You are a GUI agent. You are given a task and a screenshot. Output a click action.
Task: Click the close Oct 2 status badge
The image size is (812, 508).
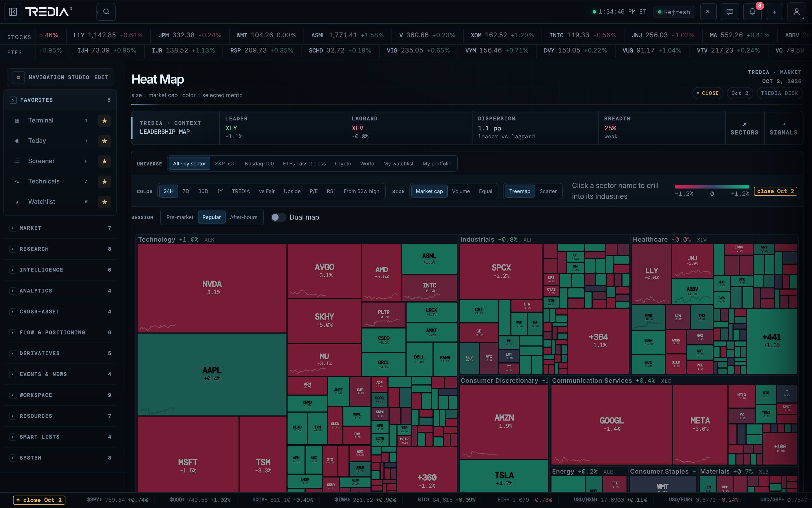tap(775, 191)
